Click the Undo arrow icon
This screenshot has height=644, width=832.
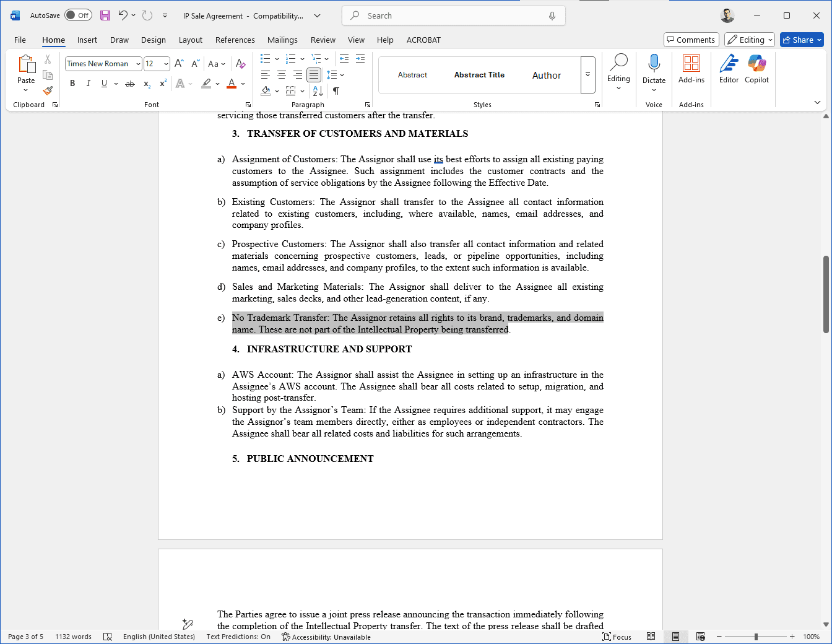pos(123,15)
